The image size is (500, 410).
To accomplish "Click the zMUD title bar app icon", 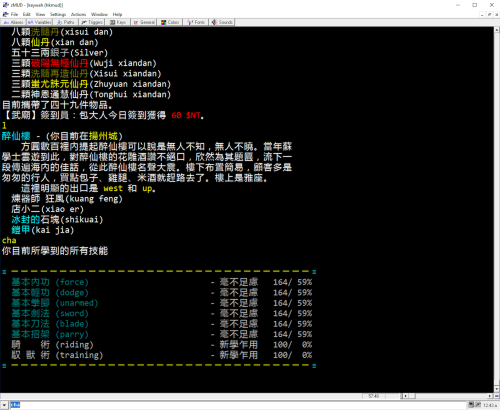I will (5, 5).
